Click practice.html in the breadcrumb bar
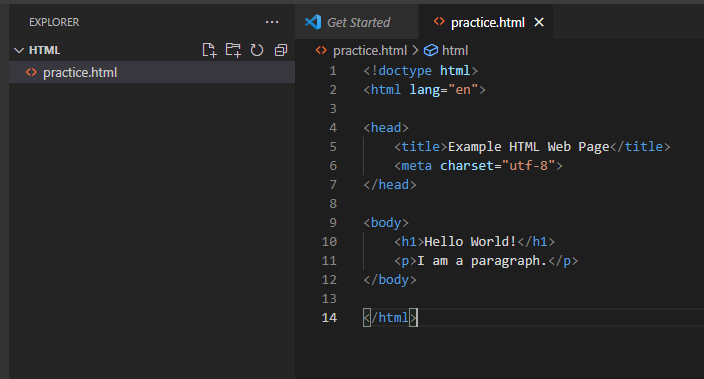Screen dimensions: 704x379 [x=370, y=50]
